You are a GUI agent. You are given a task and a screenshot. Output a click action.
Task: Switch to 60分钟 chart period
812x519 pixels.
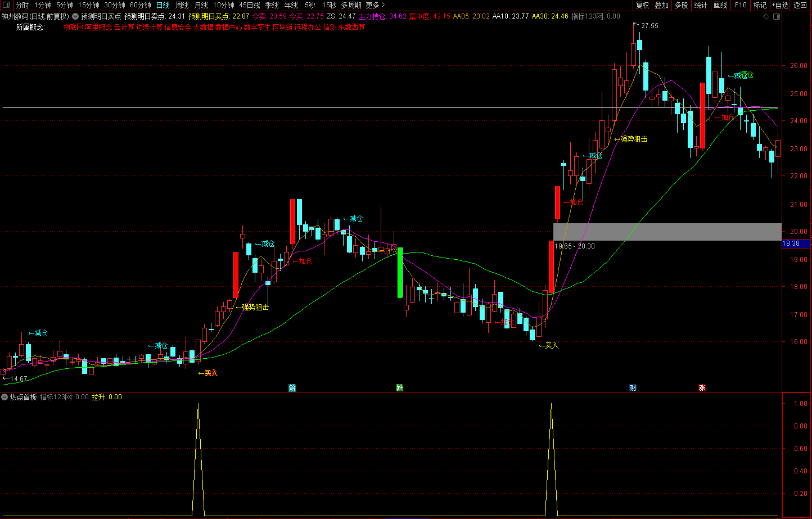141,5
